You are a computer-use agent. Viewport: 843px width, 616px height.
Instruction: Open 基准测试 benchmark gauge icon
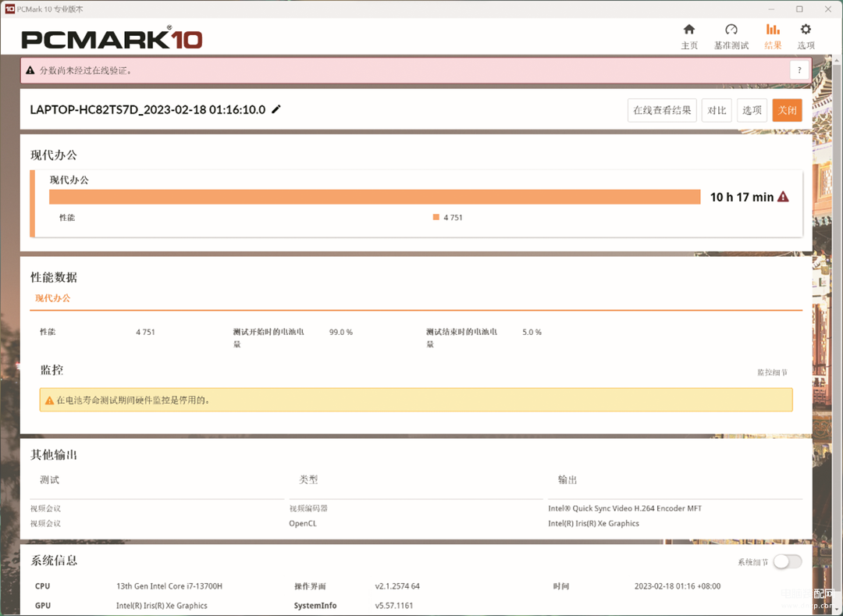coord(731,30)
